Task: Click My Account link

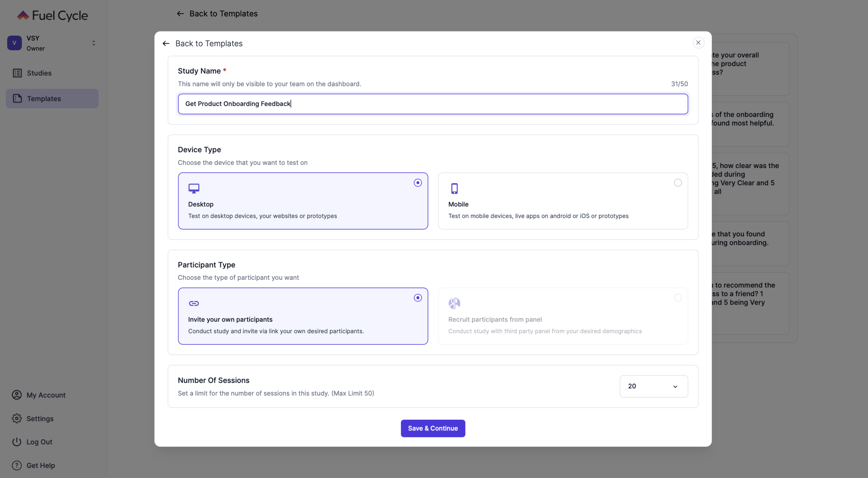Action: [x=46, y=395]
